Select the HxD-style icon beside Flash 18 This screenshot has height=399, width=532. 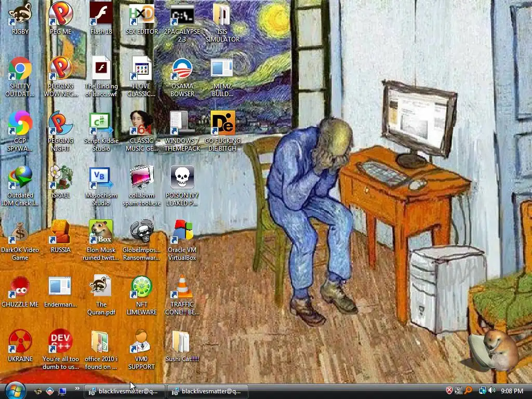141,14
